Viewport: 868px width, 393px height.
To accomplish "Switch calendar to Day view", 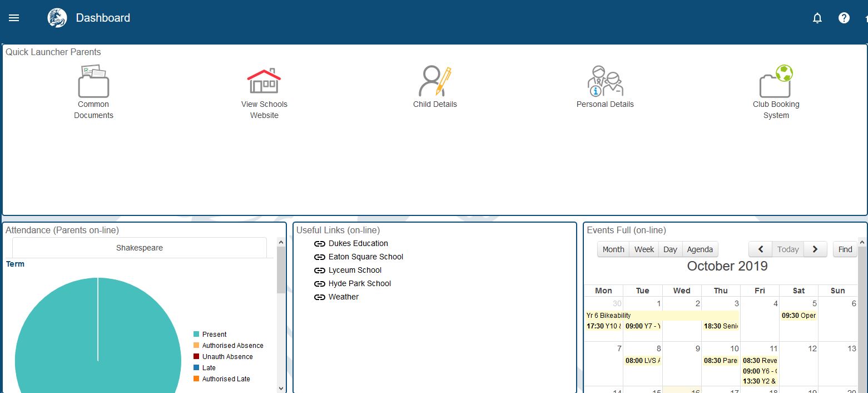I will tap(670, 249).
